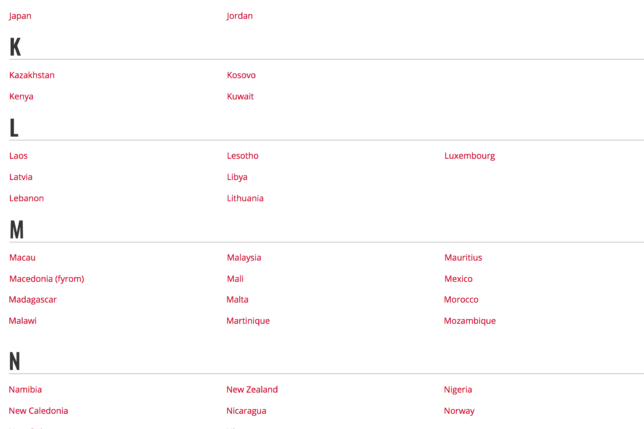Click the Kazakhstan link
This screenshot has width=644, height=429.
(32, 75)
